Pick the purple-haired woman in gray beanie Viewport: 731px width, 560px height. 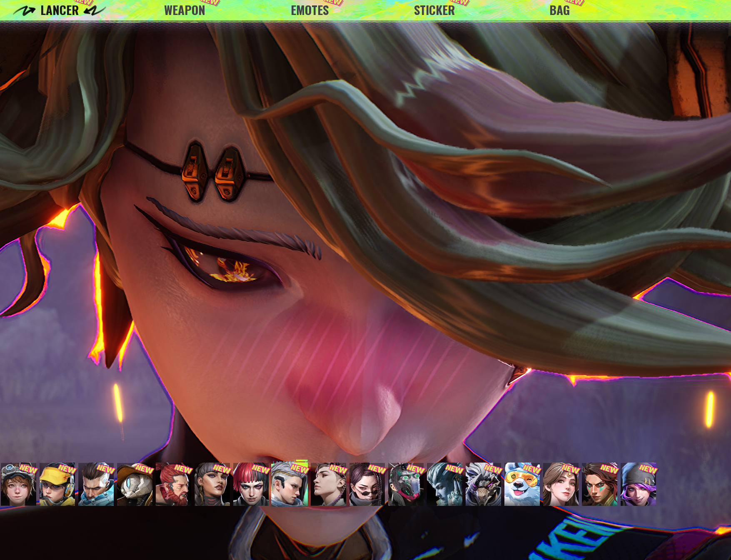638,484
